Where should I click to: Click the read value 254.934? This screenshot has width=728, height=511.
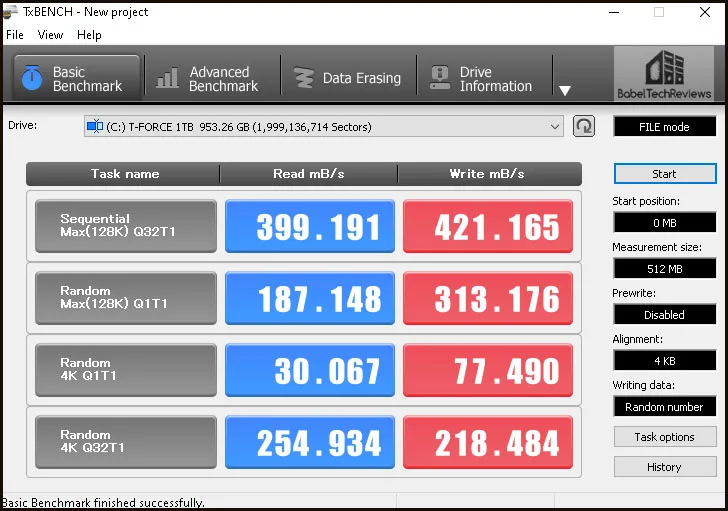click(x=310, y=442)
